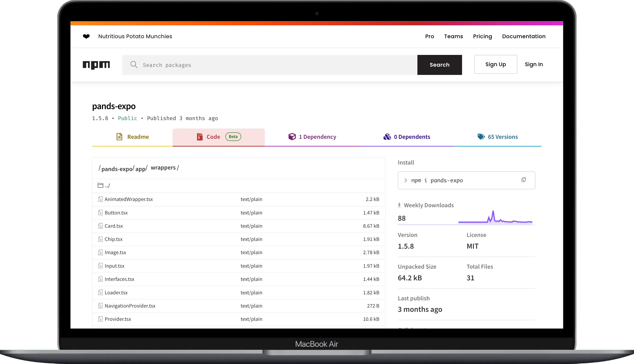Click the heart icon beside Nutritious Potato Munchies

(86, 36)
